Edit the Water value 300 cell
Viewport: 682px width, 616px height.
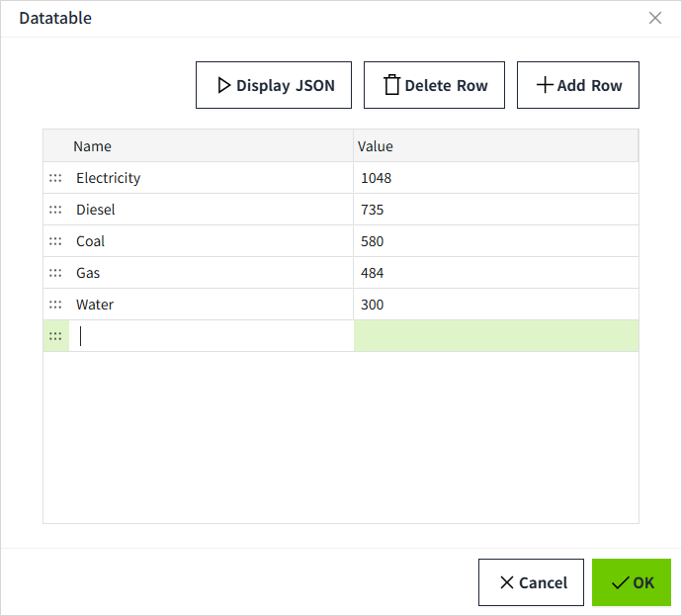(x=495, y=305)
